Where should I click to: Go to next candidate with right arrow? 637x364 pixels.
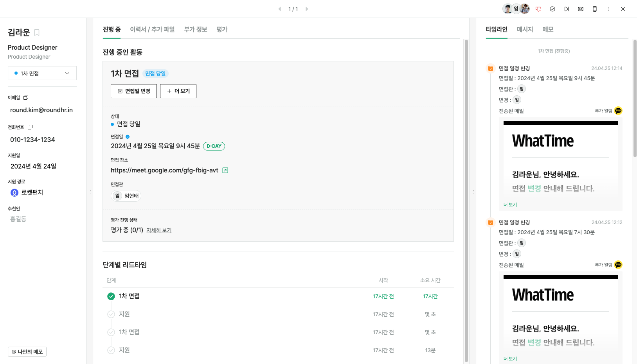(307, 9)
